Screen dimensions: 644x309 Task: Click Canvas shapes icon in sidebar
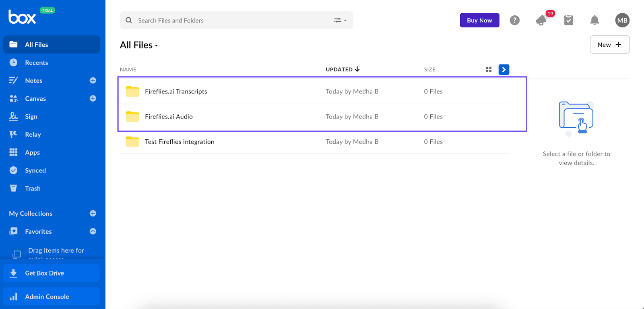(13, 98)
